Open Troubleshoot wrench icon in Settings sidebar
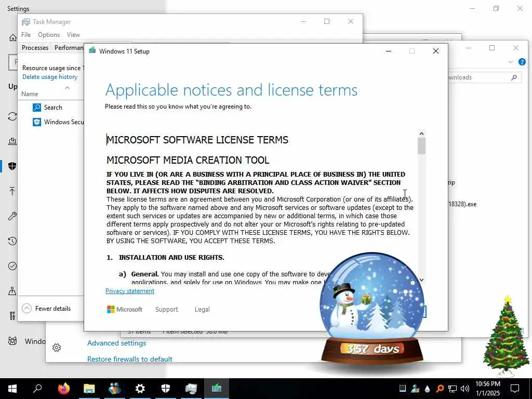The width and height of the screenshot is (532, 399). (x=12, y=216)
